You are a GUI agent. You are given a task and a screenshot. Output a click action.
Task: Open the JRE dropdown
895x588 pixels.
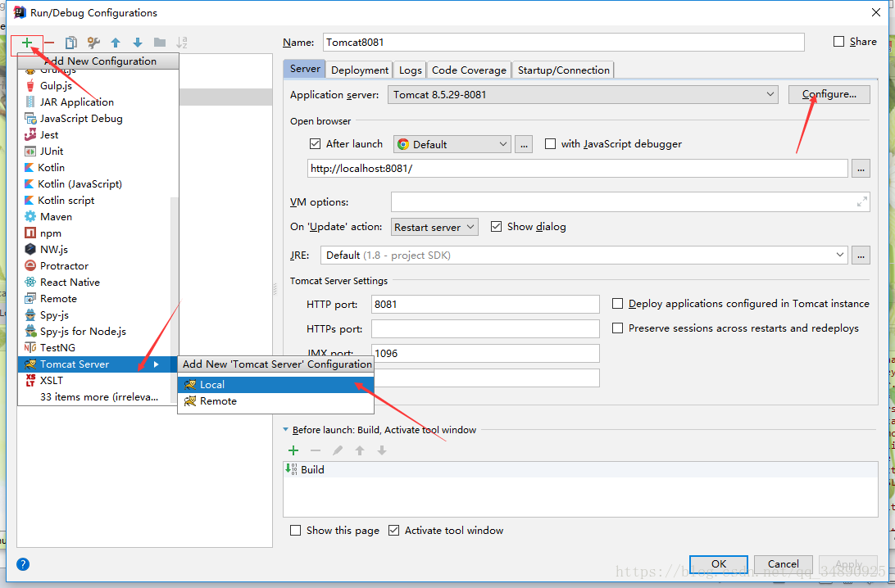[x=584, y=256]
